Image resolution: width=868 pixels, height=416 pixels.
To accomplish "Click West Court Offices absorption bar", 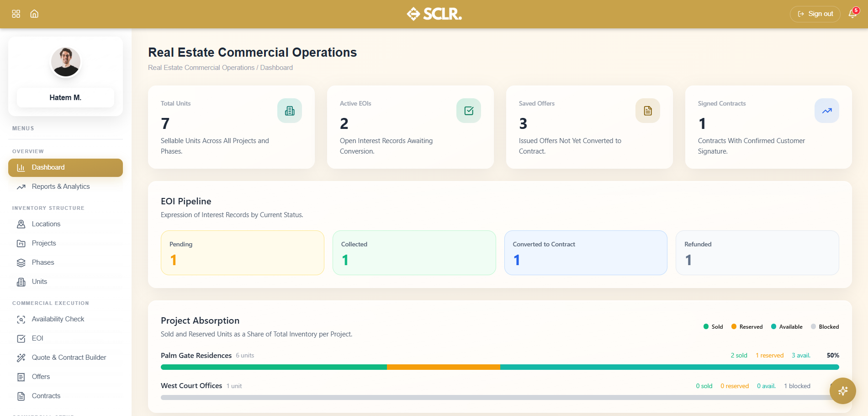I will 500,398.
